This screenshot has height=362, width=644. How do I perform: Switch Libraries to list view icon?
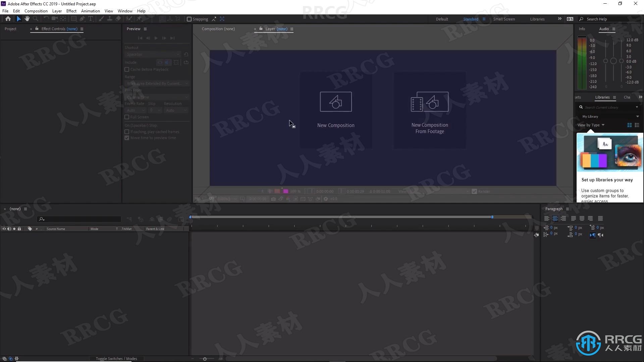[637, 125]
